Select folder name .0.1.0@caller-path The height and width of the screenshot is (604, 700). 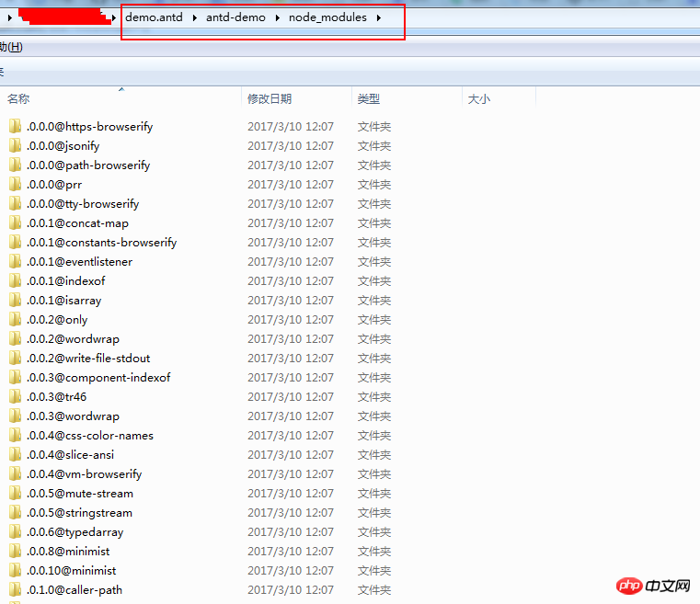point(75,589)
